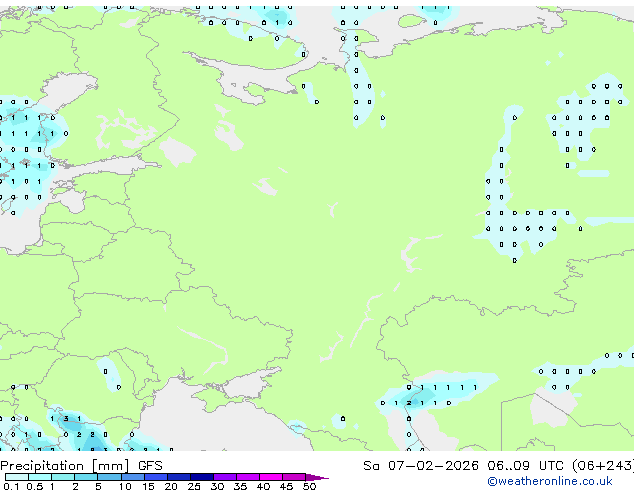Screen dimensions: 634x490
Task: Pick legend swatch between 1 and 2
Action: pyautogui.click(x=63, y=477)
